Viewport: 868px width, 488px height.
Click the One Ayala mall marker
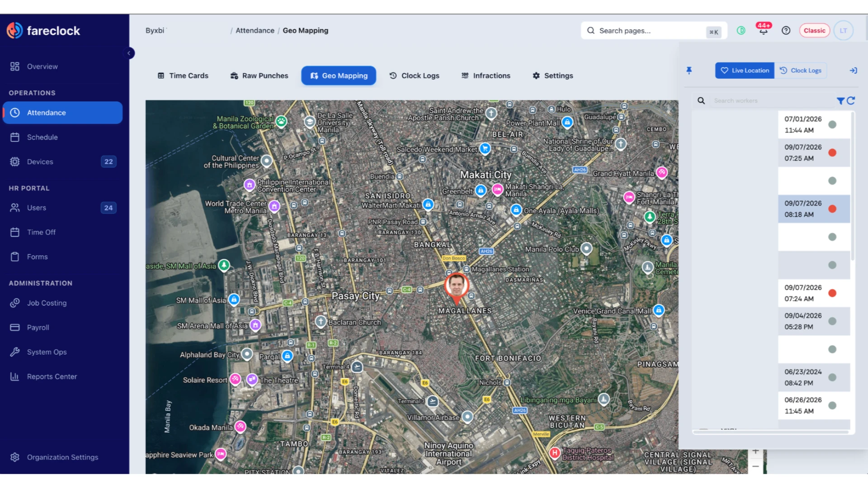[x=516, y=210]
